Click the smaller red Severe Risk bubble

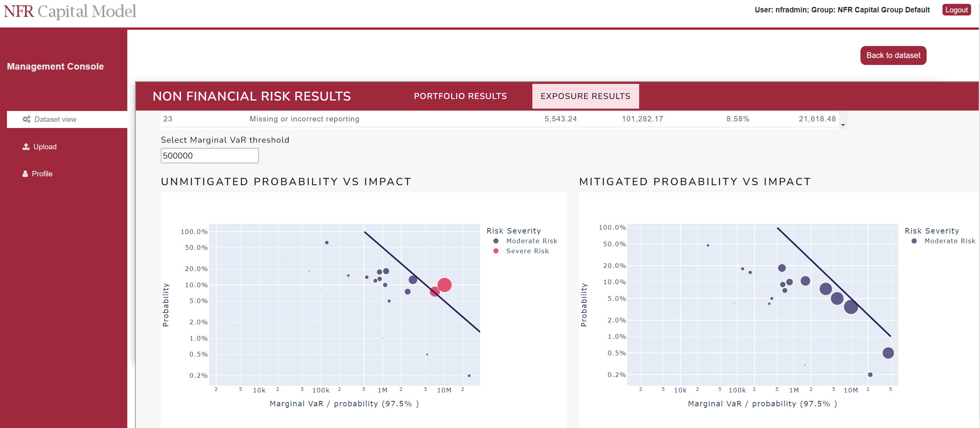pos(434,292)
